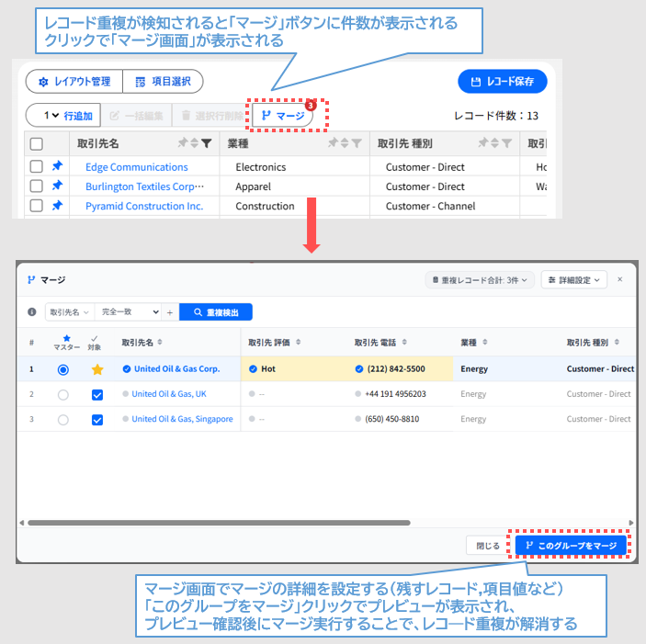Uncheck target checkbox for United Oil & Gas, Singapore
The width and height of the screenshot is (646, 644).
(97, 420)
